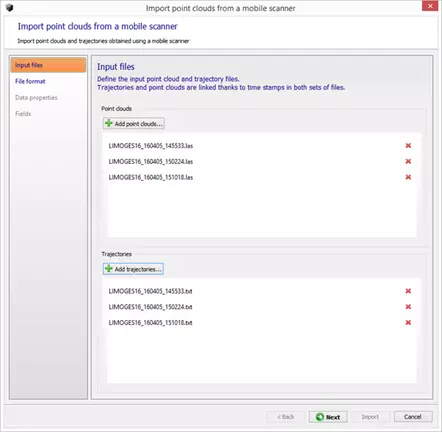Image resolution: width=442 pixels, height=432 pixels.
Task: Click the Add trajectories button
Action: tap(133, 269)
